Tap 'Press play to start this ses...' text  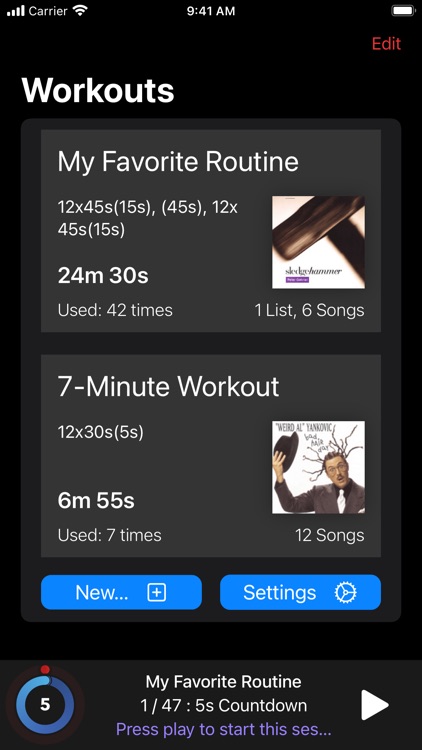tap(223, 730)
